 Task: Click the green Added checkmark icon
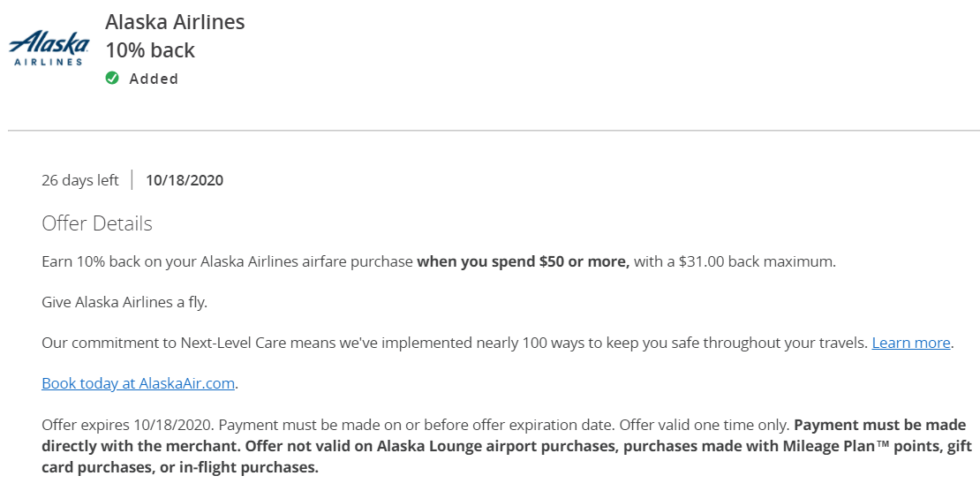coord(112,79)
